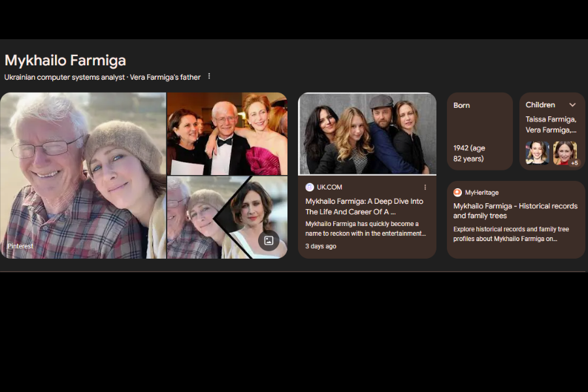Viewport: 588px width, 392px height.
Task: Click the Mykhailo Farmiga heading
Action: 65,60
